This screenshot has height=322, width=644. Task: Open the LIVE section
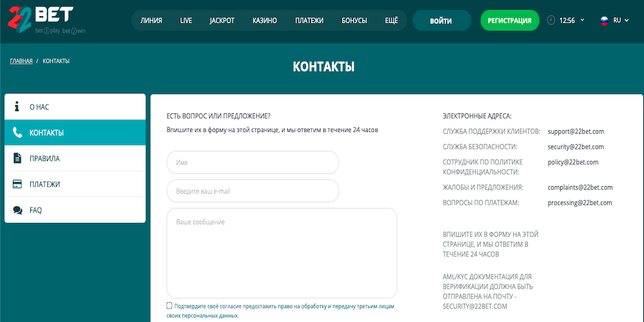(186, 21)
